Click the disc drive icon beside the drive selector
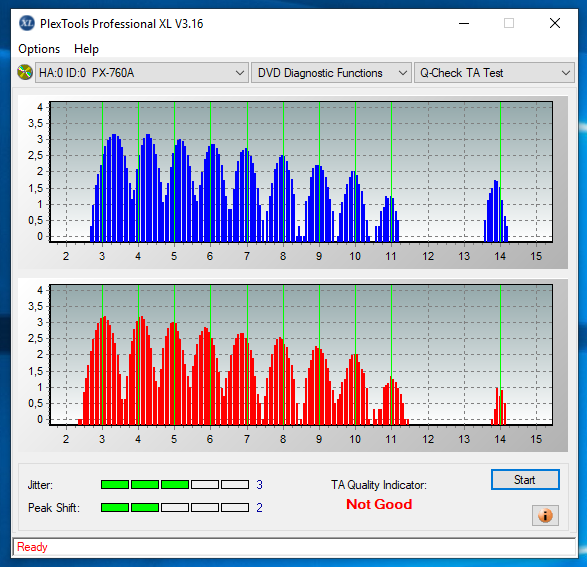Image resolution: width=587 pixels, height=567 pixels. [25, 73]
